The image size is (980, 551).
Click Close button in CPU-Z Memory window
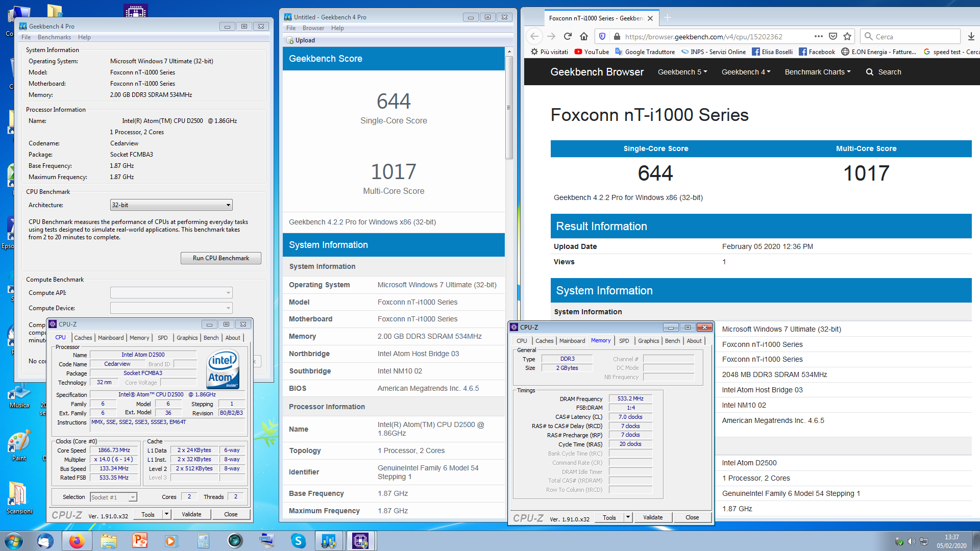[692, 518]
